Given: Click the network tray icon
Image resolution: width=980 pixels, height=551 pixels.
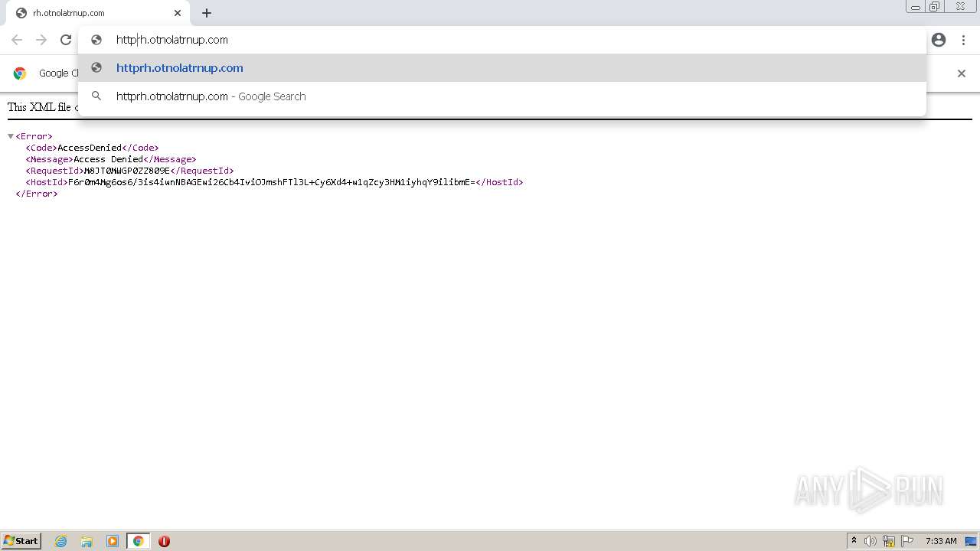Looking at the screenshot, I should click(889, 541).
